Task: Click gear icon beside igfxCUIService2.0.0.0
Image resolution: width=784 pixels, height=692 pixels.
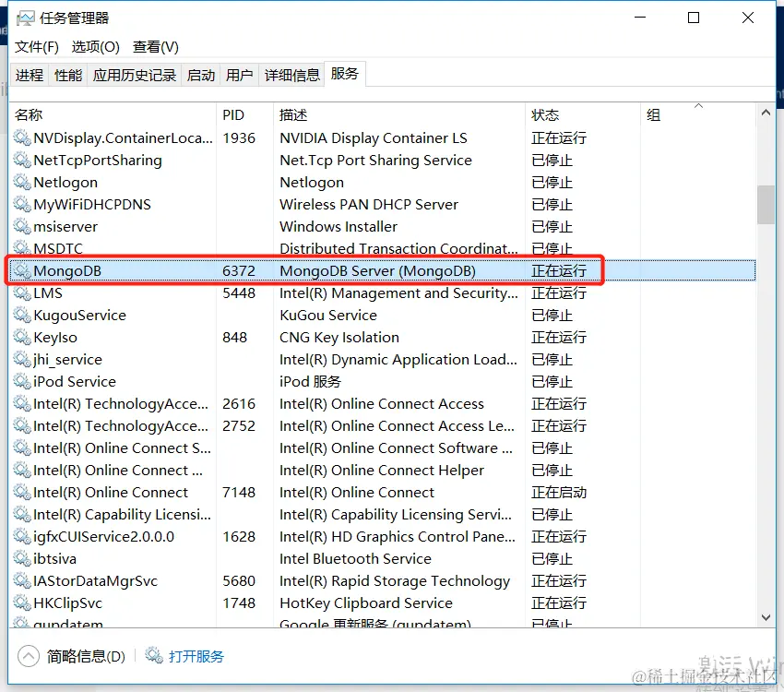Action: (x=22, y=536)
